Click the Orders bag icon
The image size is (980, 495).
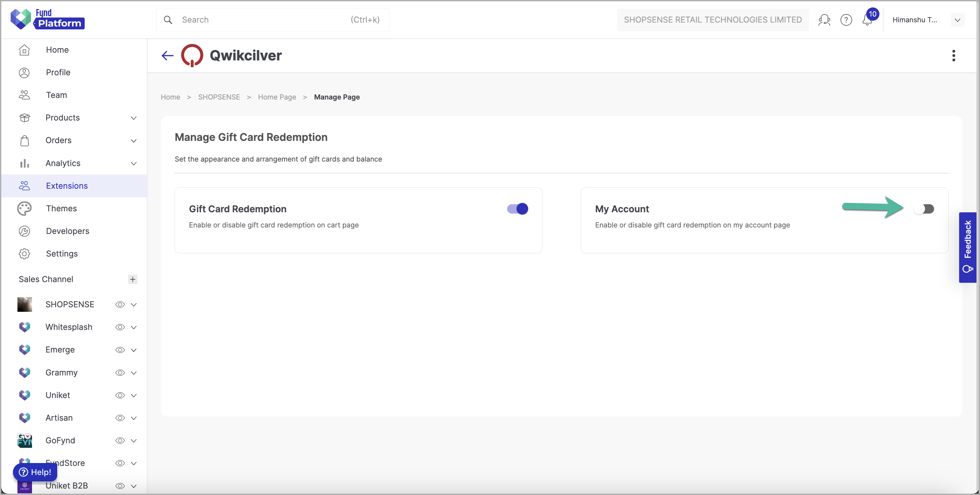[x=24, y=141]
